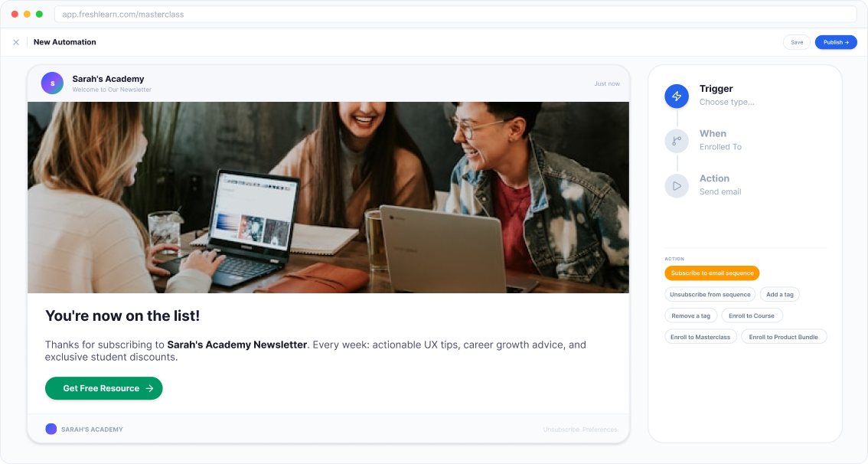Click the footer Sarah's Academy logo
This screenshot has height=464, width=868.
[51, 429]
